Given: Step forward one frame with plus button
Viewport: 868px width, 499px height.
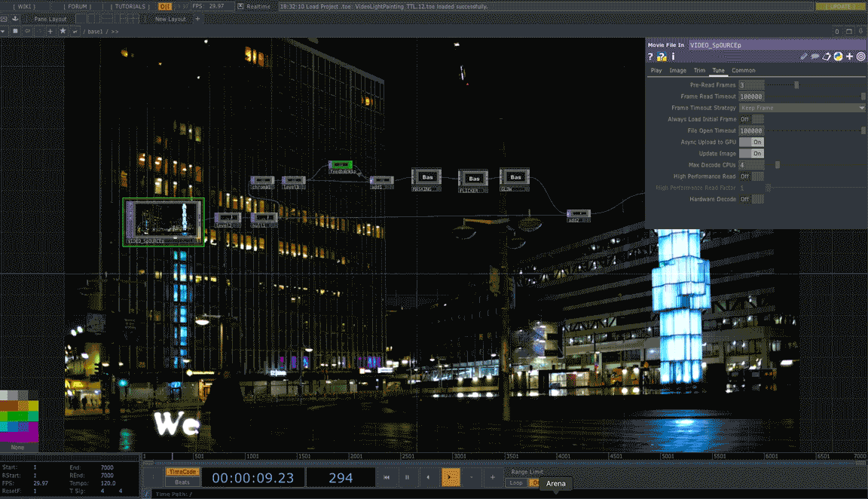Looking at the screenshot, I should pyautogui.click(x=492, y=477).
